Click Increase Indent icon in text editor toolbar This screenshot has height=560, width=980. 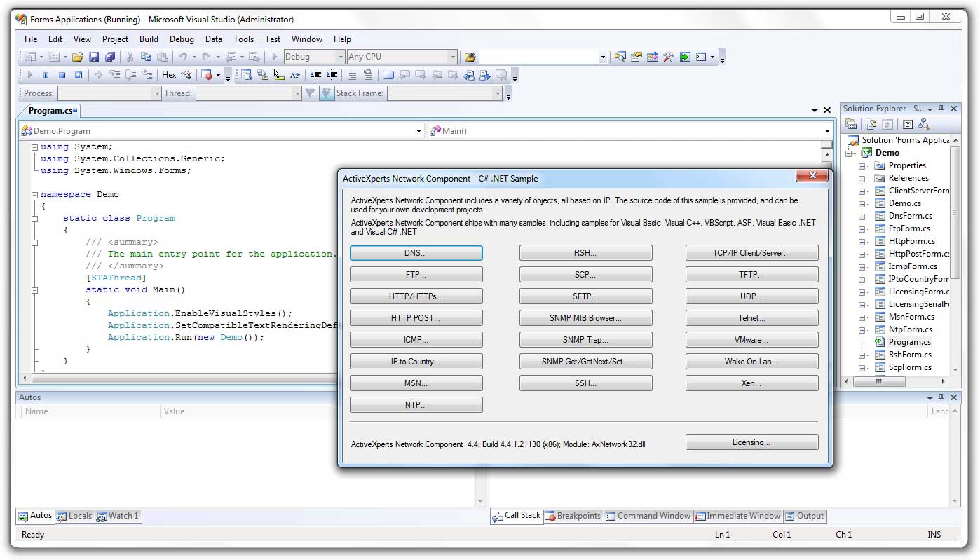(x=332, y=75)
